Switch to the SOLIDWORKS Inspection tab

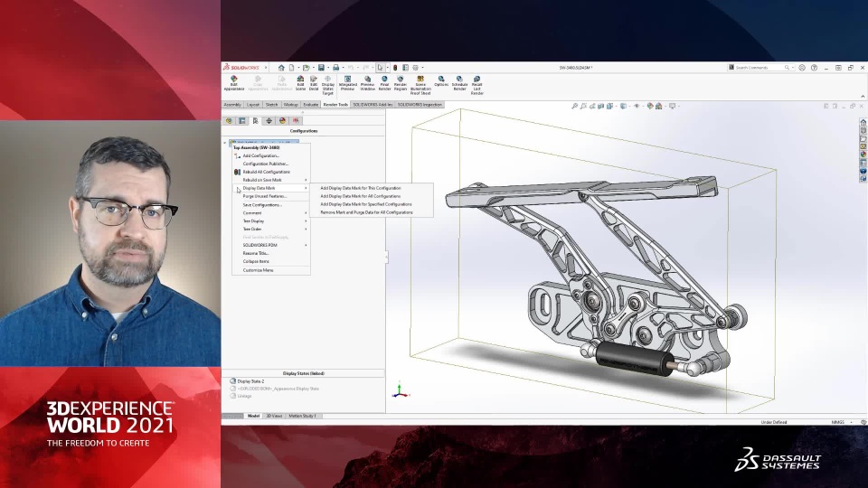tap(420, 105)
